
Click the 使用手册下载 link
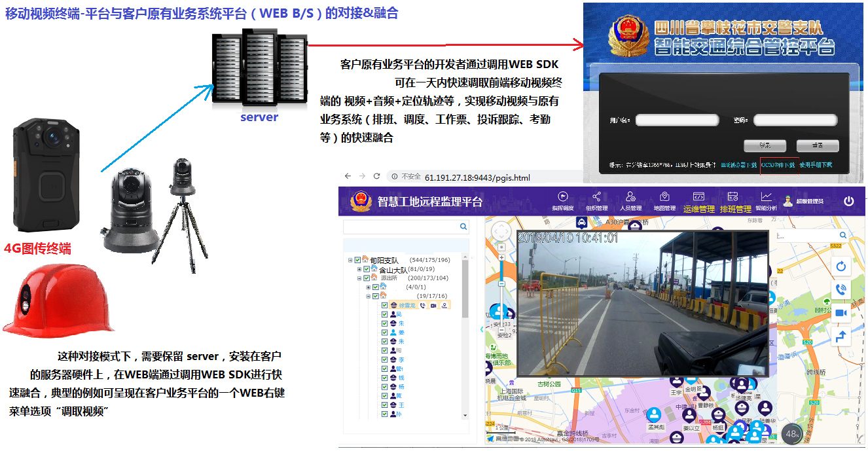click(x=816, y=165)
